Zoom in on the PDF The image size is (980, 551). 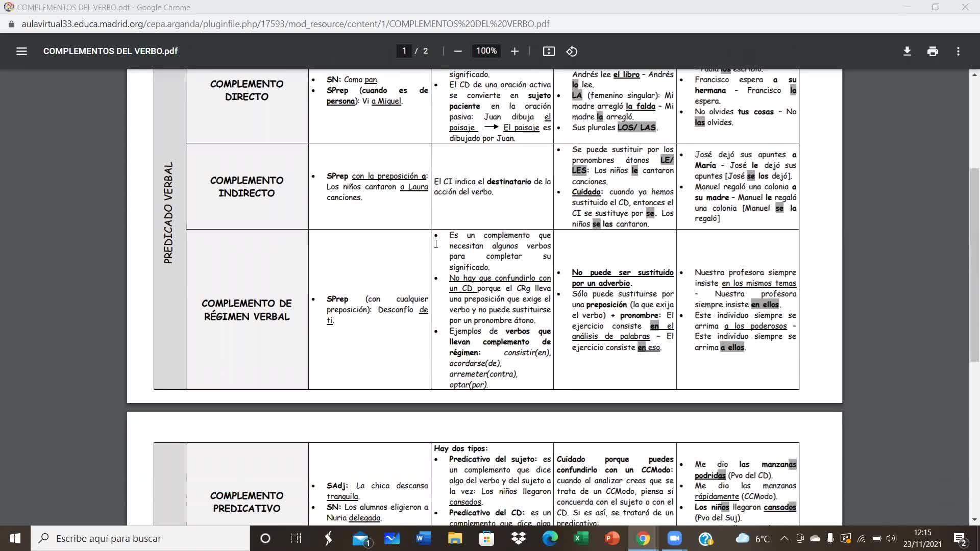[x=514, y=51]
